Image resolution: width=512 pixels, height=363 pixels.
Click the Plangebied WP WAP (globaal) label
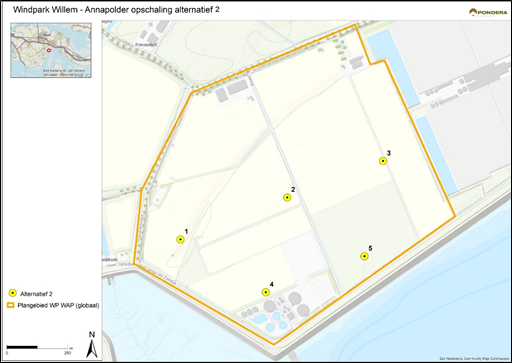point(58,305)
